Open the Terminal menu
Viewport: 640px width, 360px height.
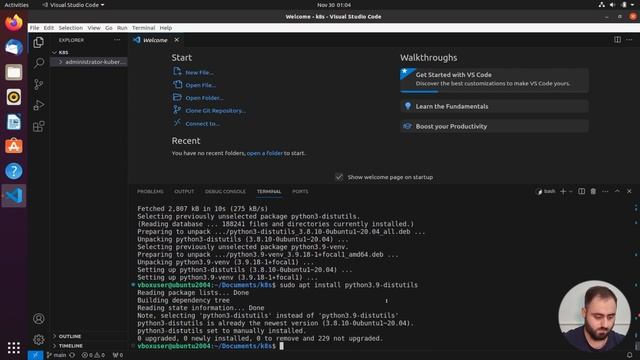144,28
